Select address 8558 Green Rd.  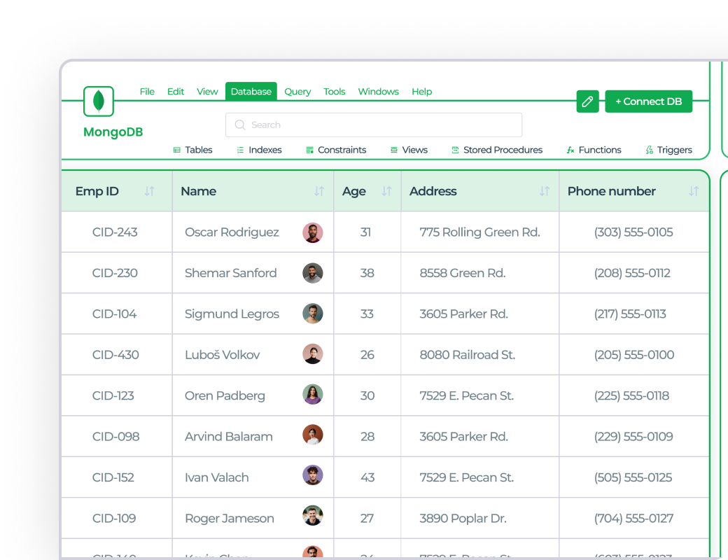[x=463, y=273]
